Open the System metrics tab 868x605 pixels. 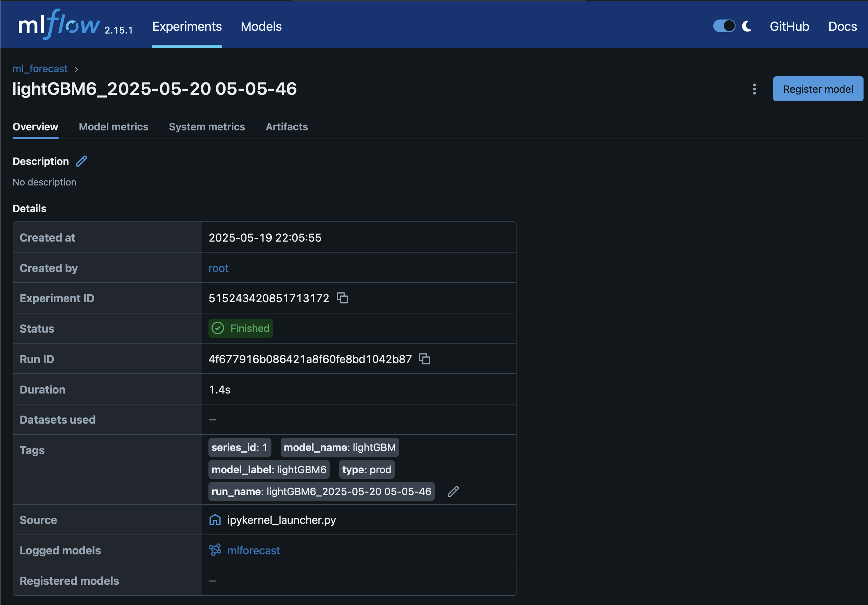click(x=207, y=127)
